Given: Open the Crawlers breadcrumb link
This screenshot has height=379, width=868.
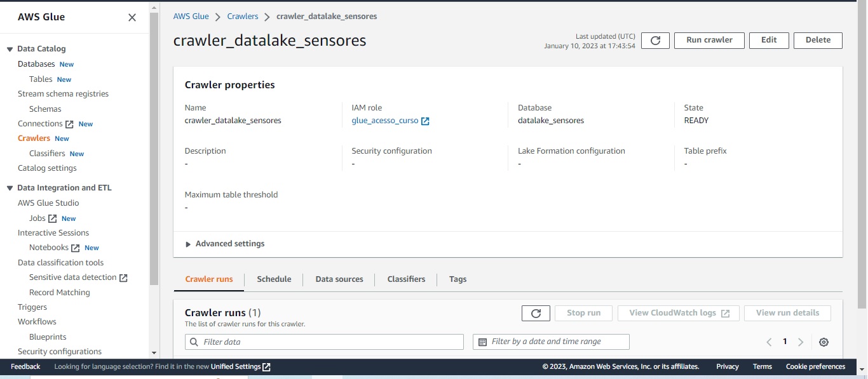Looking at the screenshot, I should [x=242, y=17].
